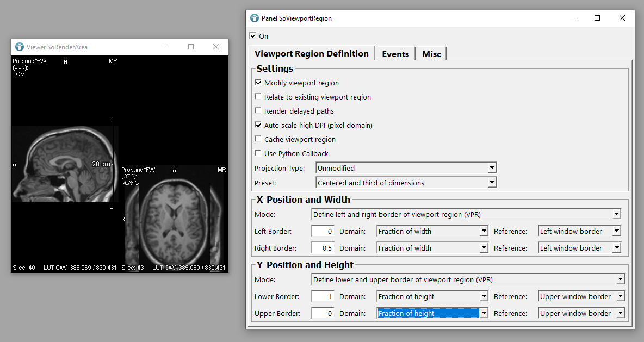Disable Modify viewport region checkbox
644x342 pixels.
258,83
